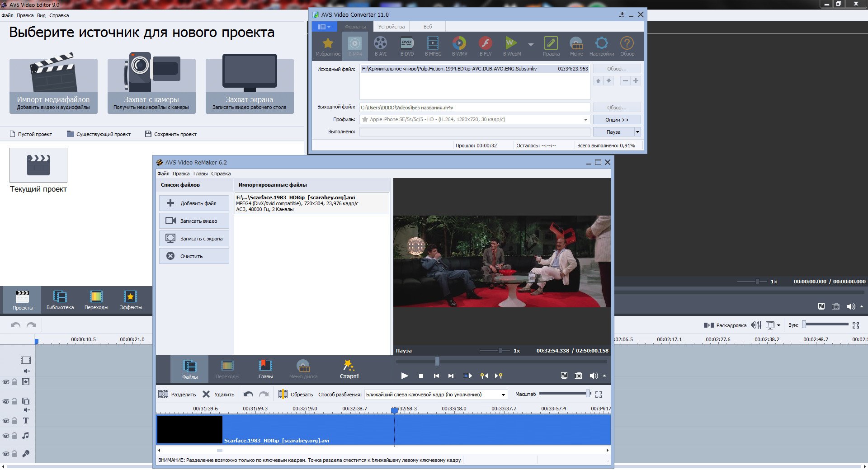Image resolution: width=868 pixels, height=470 pixels.
Task: Expand the Profile dropdown in Converter
Action: tap(585, 120)
